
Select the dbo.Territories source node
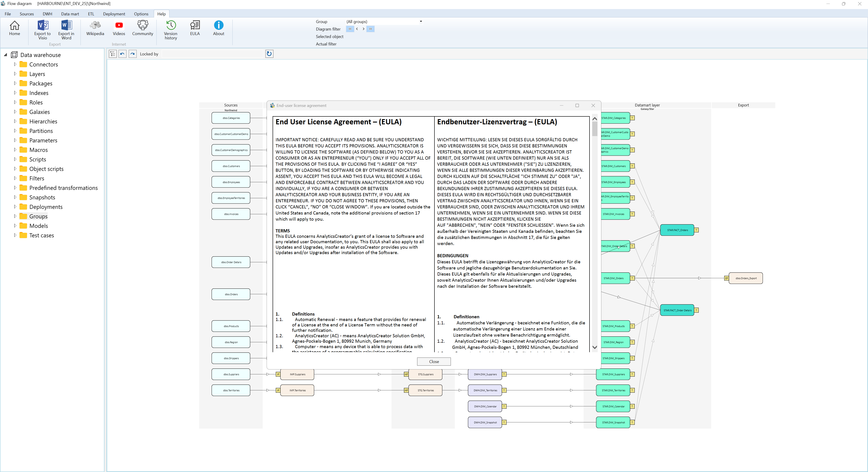click(231, 390)
